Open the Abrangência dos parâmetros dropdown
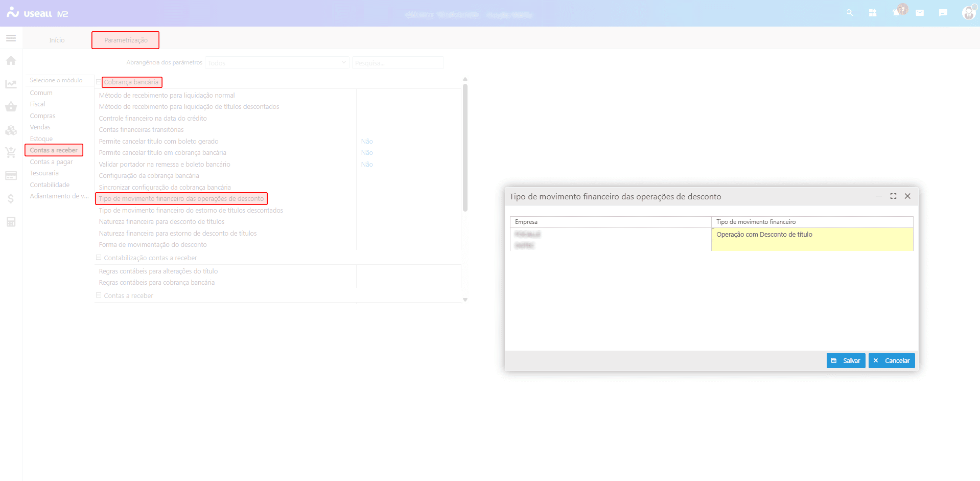Viewport: 980px width, 481px height. click(277, 63)
